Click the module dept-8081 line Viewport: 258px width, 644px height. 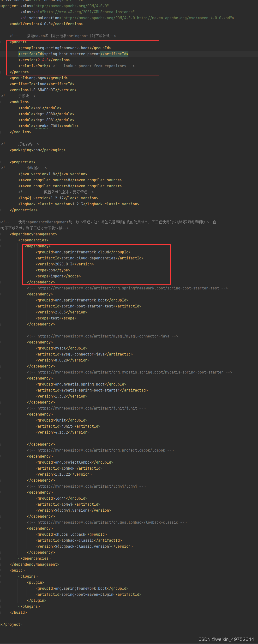(x=46, y=120)
